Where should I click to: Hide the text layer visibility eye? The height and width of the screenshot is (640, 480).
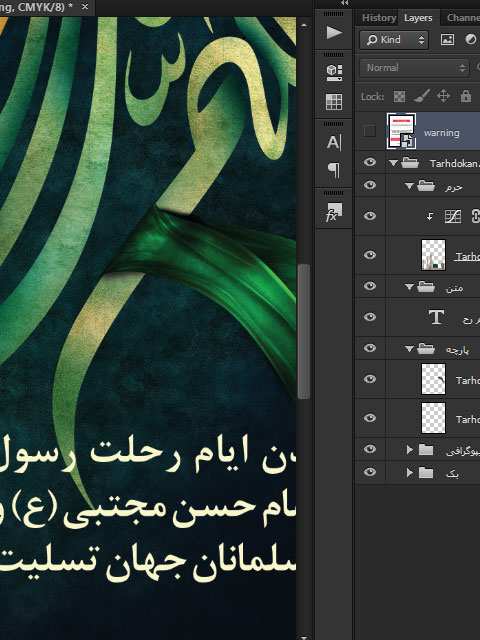[x=370, y=317]
